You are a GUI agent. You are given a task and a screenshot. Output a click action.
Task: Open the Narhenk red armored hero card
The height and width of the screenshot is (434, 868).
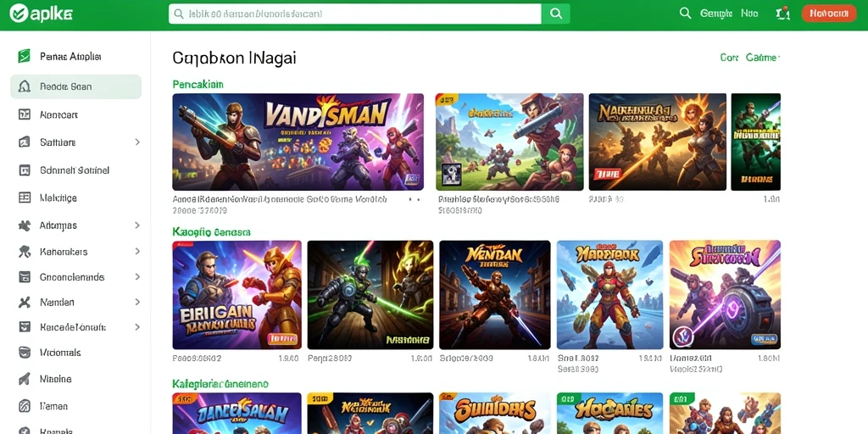(609, 294)
